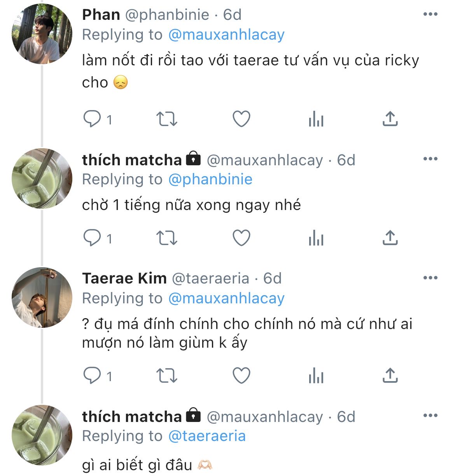Open more options on Phan's tweet
Image resolution: width=455 pixels, height=476 pixels.
point(430,14)
